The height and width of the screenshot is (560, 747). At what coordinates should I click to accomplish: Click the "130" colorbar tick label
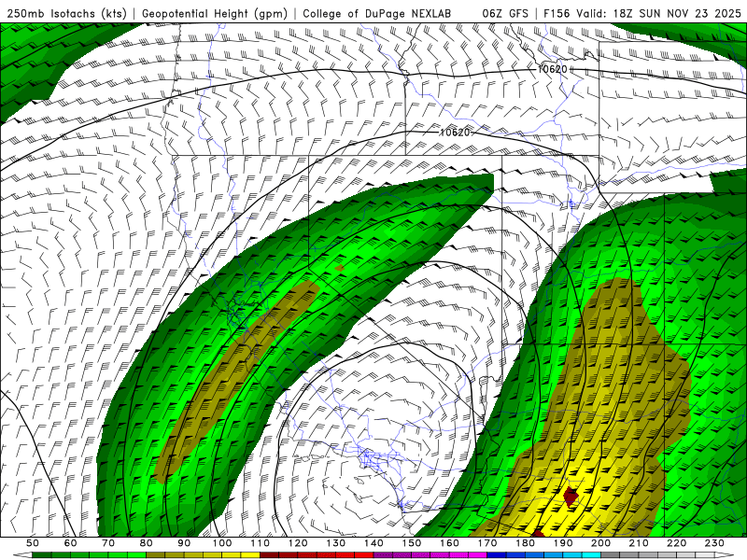coord(336,543)
